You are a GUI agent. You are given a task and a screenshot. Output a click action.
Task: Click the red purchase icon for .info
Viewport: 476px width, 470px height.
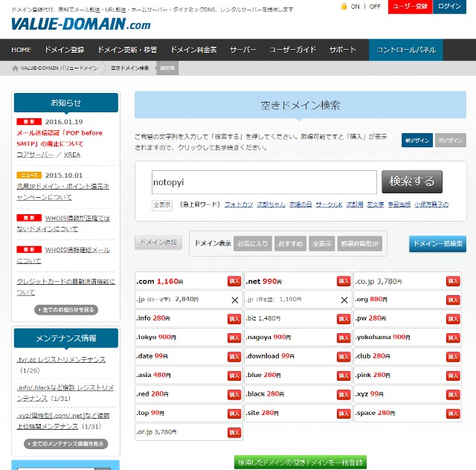point(234,319)
